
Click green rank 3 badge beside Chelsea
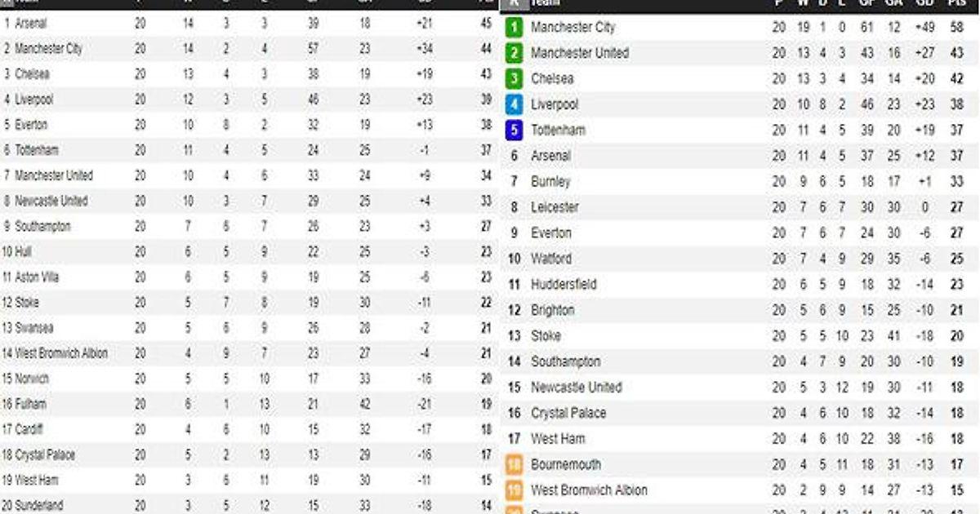514,79
